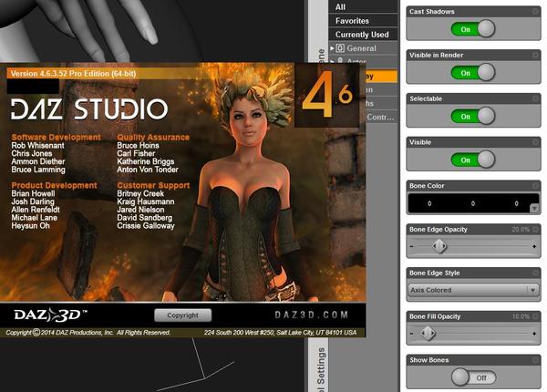Switch off the Visible toggle
The width and height of the screenshot is (547, 392).
[x=473, y=160]
